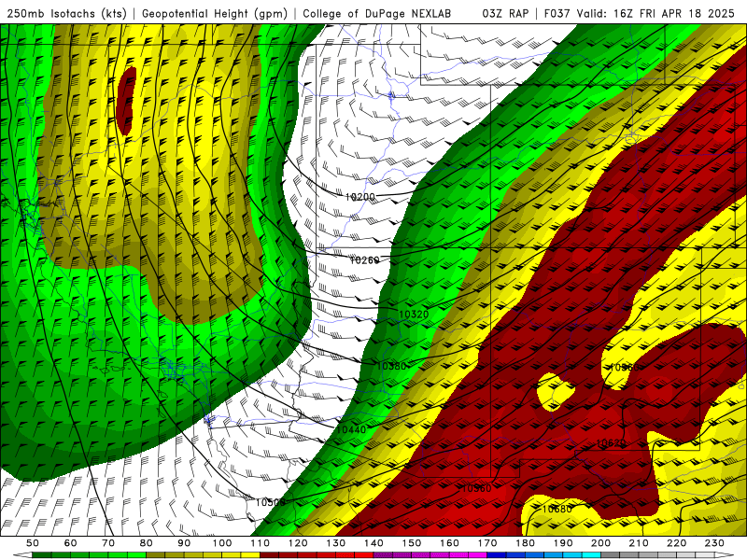The height and width of the screenshot is (560, 747).
Task: Pick the 140 kt legend value
Action: tap(373, 543)
